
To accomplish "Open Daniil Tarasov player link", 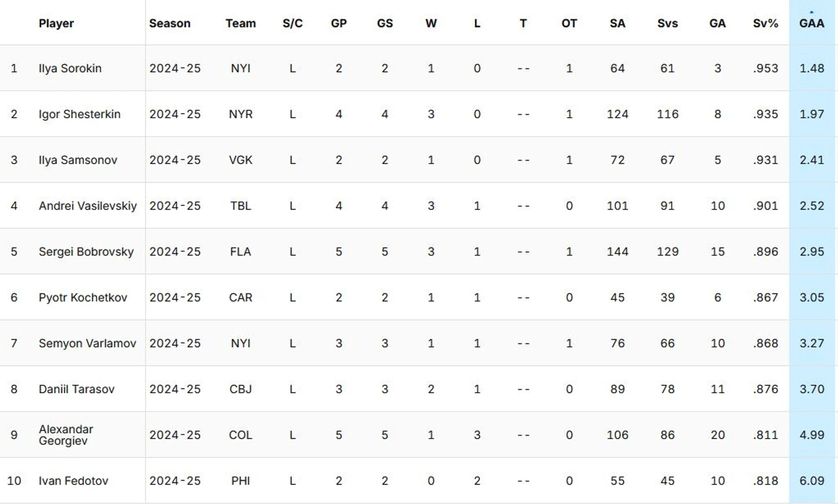I will [x=76, y=389].
